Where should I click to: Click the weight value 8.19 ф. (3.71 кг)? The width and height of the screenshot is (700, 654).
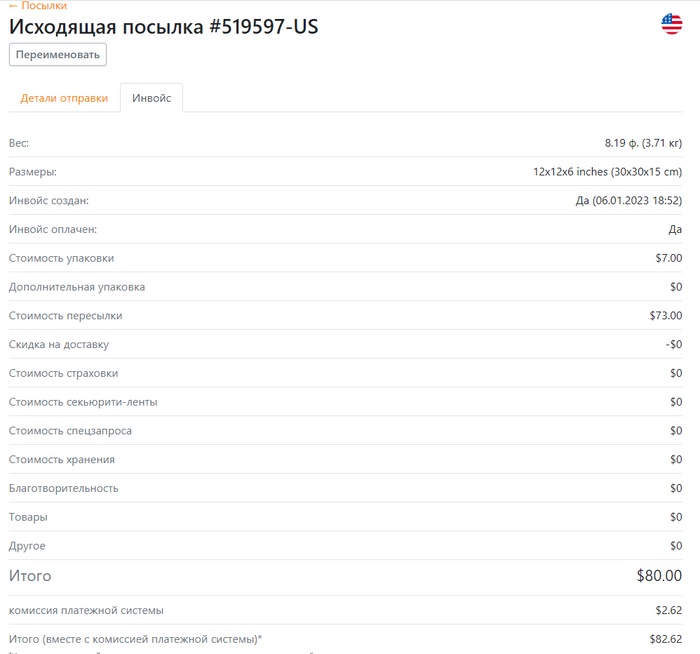643,143
